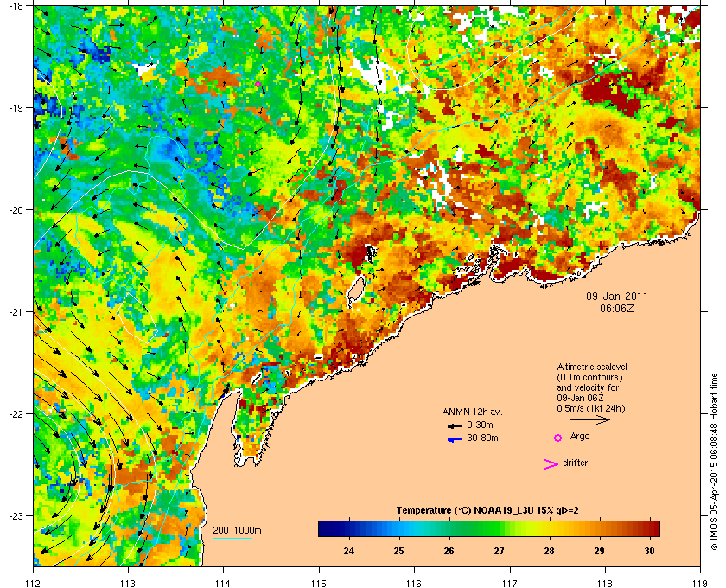Click latitude axis label -21
Image resolution: width=726 pixels, height=588 pixels.
[x=17, y=312]
